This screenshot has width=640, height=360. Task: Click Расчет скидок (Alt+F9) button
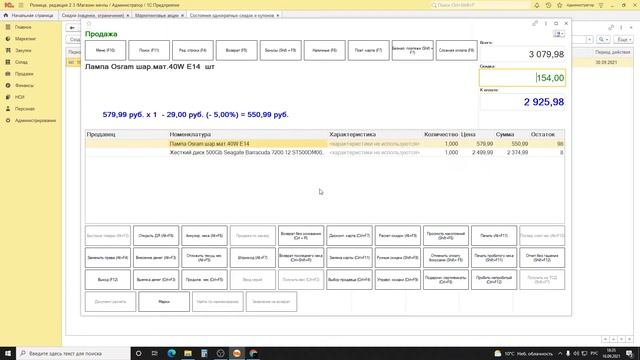pos(398,236)
